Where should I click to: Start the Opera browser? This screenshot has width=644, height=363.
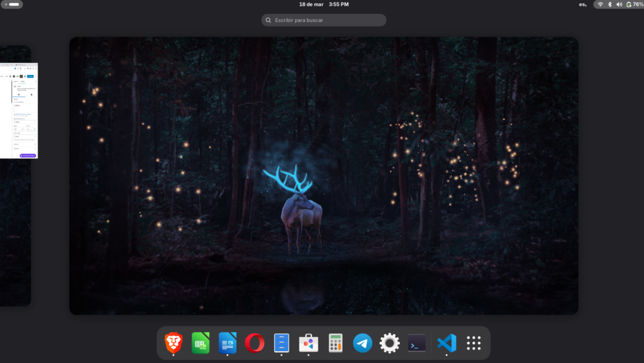coord(254,343)
